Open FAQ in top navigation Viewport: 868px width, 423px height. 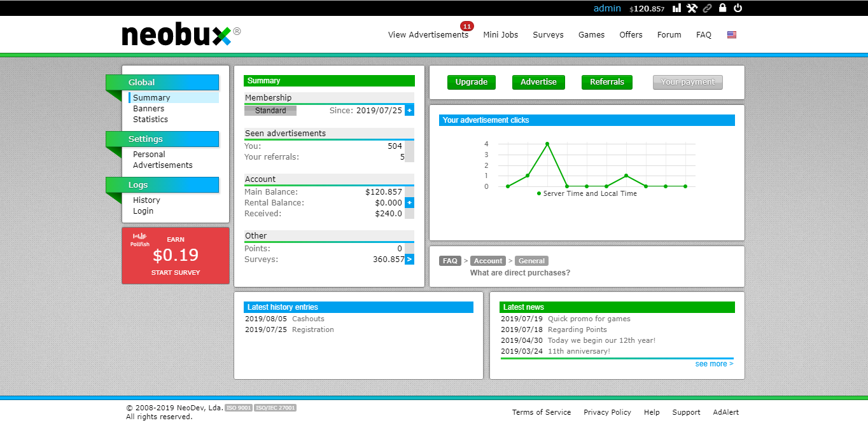[704, 35]
